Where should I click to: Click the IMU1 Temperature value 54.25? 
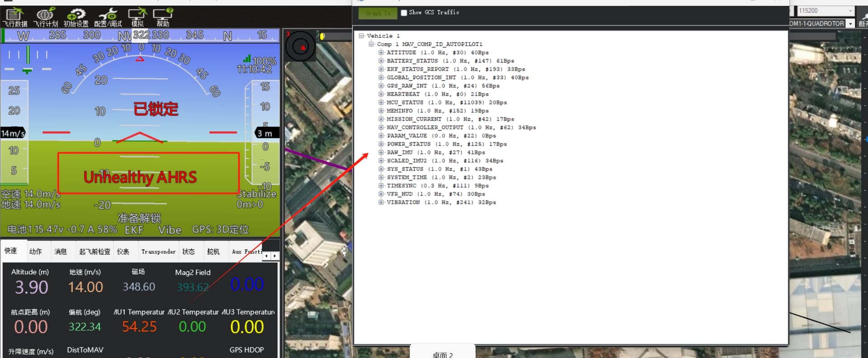tap(139, 327)
